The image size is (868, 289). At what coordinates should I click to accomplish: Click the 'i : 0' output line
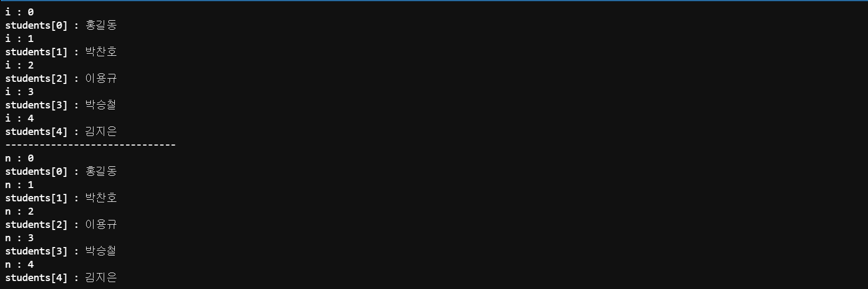coord(20,12)
